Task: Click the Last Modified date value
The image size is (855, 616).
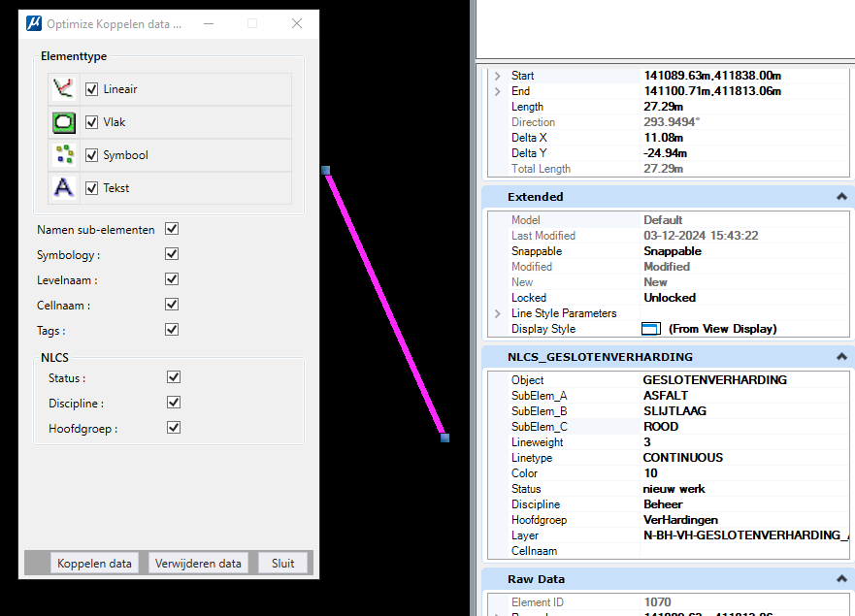Action: pos(701,236)
